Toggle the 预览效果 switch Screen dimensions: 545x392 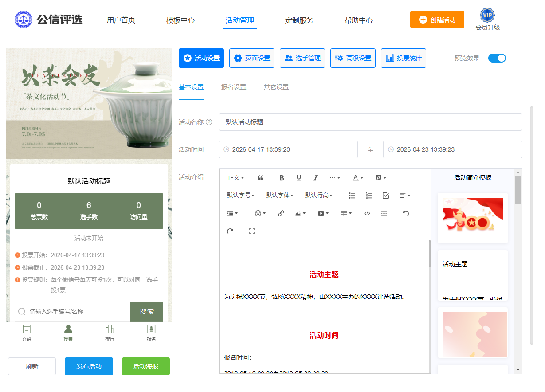[497, 58]
